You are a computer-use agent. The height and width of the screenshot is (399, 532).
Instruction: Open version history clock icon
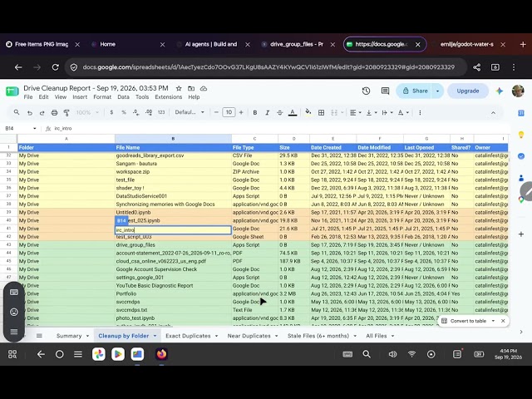click(366, 91)
